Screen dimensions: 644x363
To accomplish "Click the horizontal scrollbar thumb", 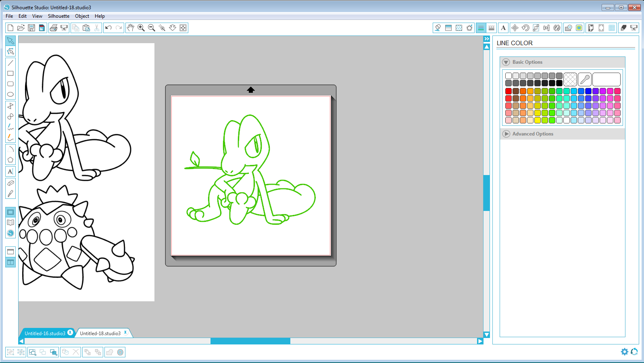I will click(x=250, y=341).
